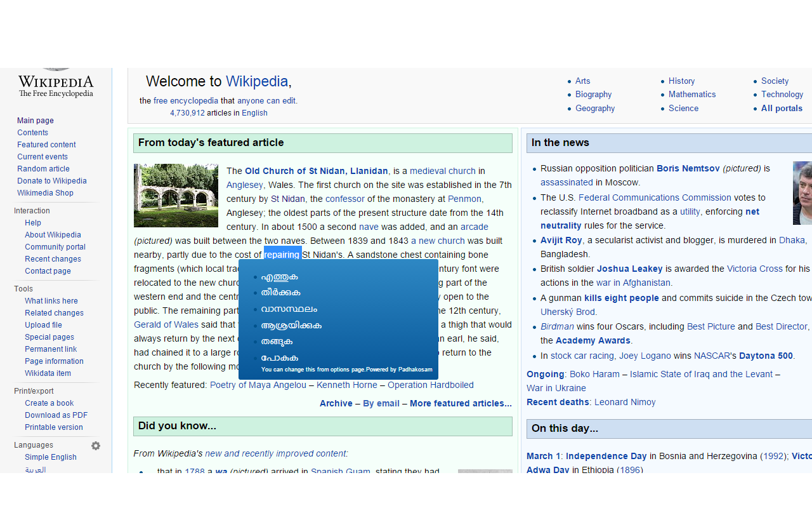
Task: Open the Languages settings gear icon
Action: [96, 446]
